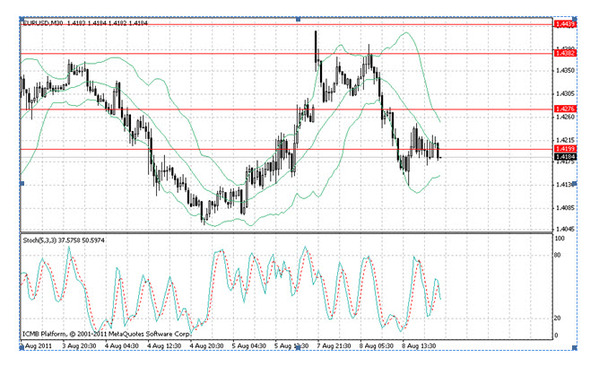Select the red 1.4199 level label
Screen dimensions: 599x375
565,149
